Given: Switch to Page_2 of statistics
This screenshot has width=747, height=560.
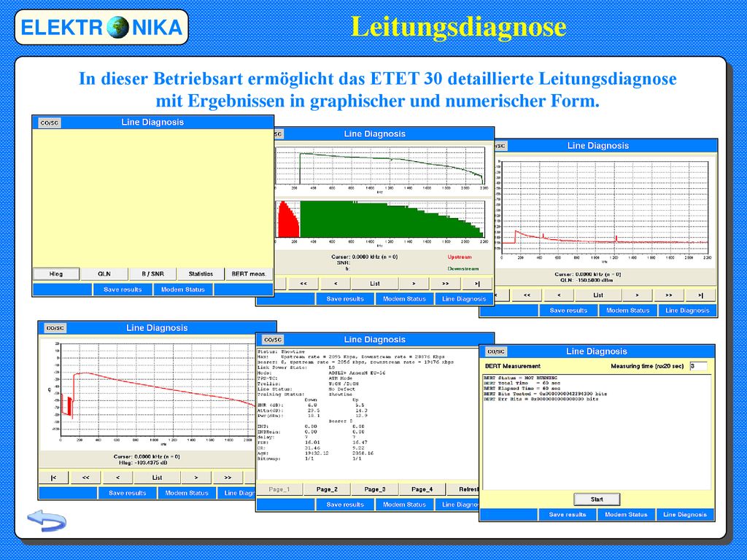Looking at the screenshot, I should 327,489.
